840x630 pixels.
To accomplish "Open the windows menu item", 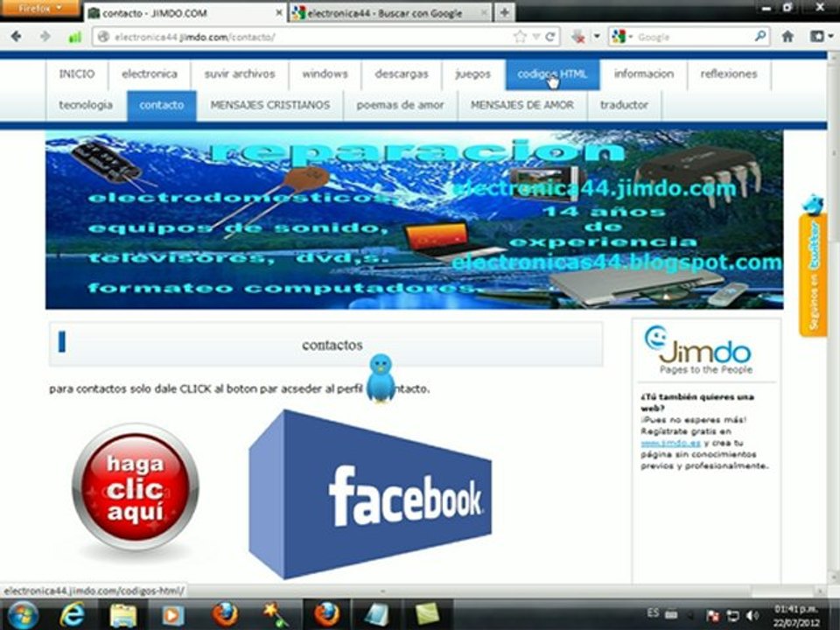I will click(x=325, y=73).
